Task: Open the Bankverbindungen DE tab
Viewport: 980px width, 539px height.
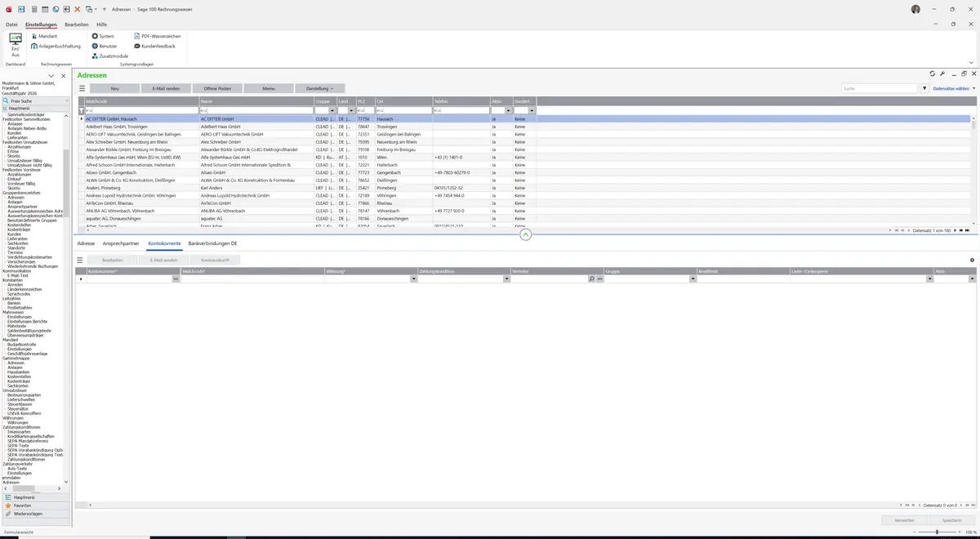Action: click(x=212, y=243)
